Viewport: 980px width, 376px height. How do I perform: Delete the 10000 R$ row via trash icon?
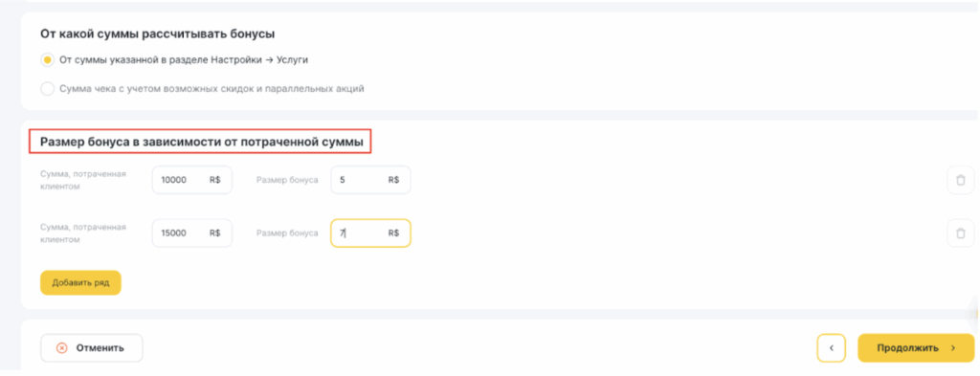coord(960,180)
